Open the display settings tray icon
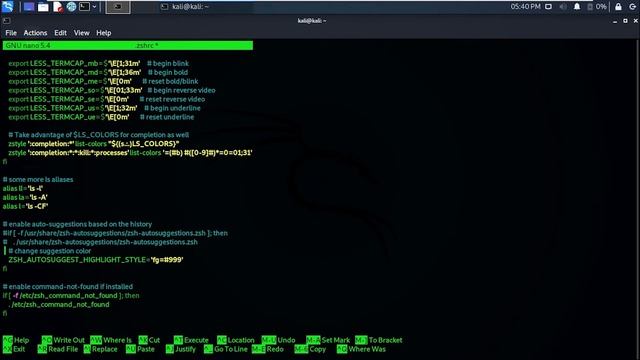The height and width of the screenshot is (360, 640). tap(549, 7)
